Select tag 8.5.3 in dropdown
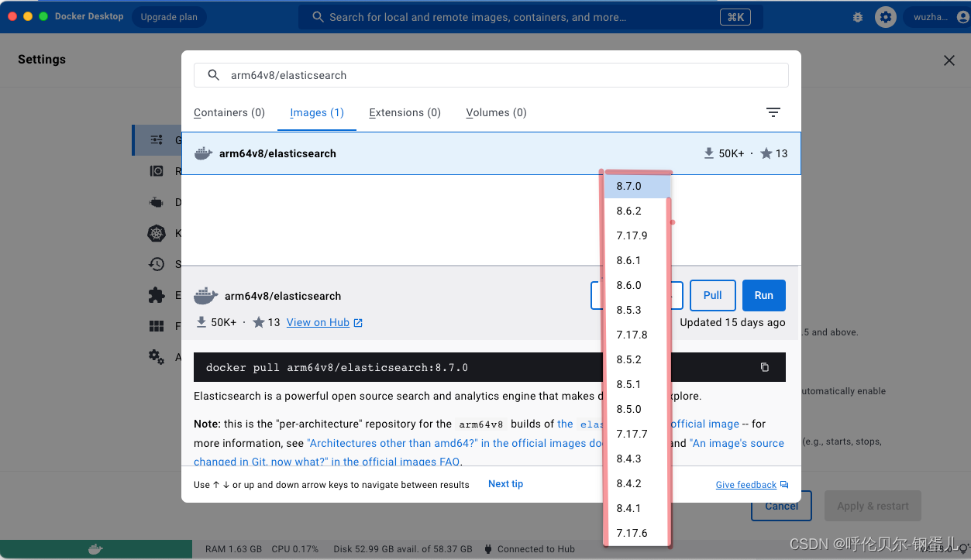 coord(637,310)
